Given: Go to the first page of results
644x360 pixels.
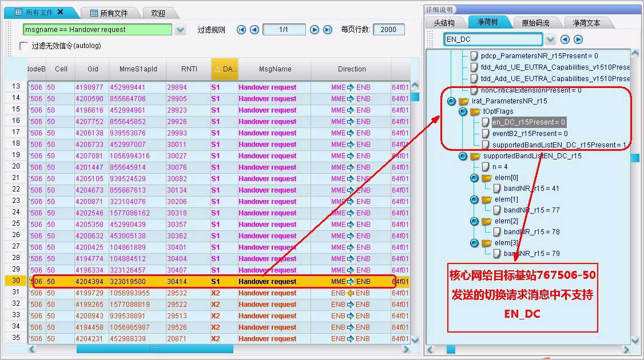Looking at the screenshot, I should click(x=241, y=30).
